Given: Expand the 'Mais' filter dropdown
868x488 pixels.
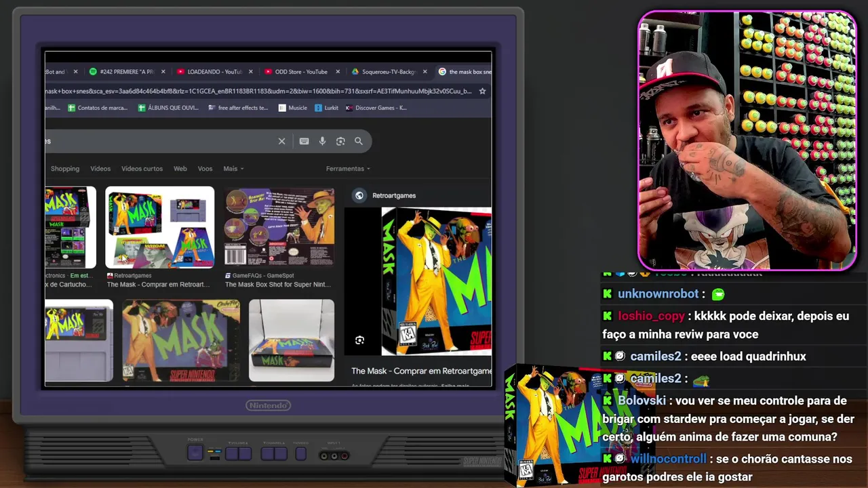Looking at the screenshot, I should pos(233,169).
